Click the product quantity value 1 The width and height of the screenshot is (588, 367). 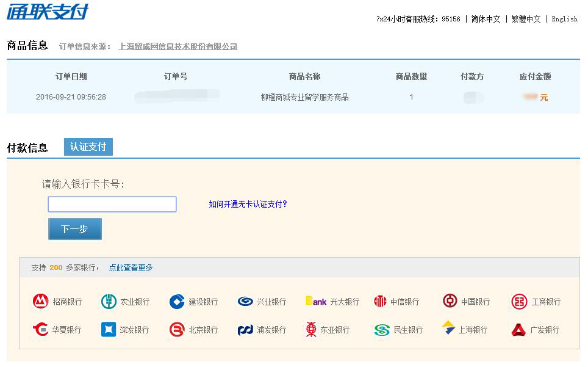411,97
